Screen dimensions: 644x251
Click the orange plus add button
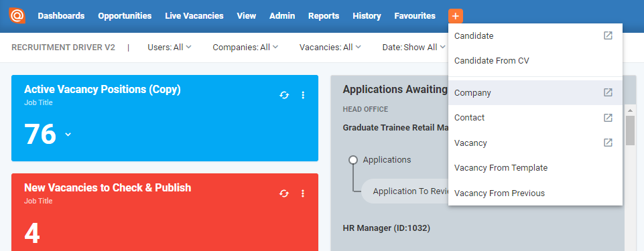(x=456, y=16)
